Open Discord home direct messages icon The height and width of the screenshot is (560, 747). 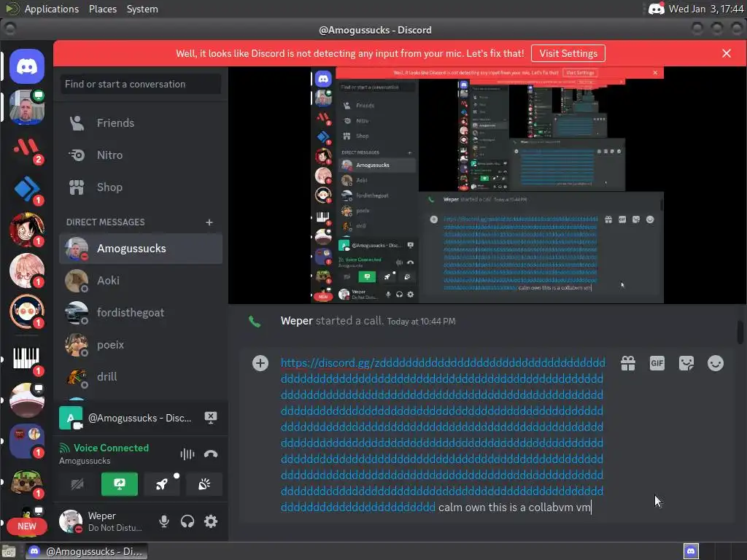(27, 66)
